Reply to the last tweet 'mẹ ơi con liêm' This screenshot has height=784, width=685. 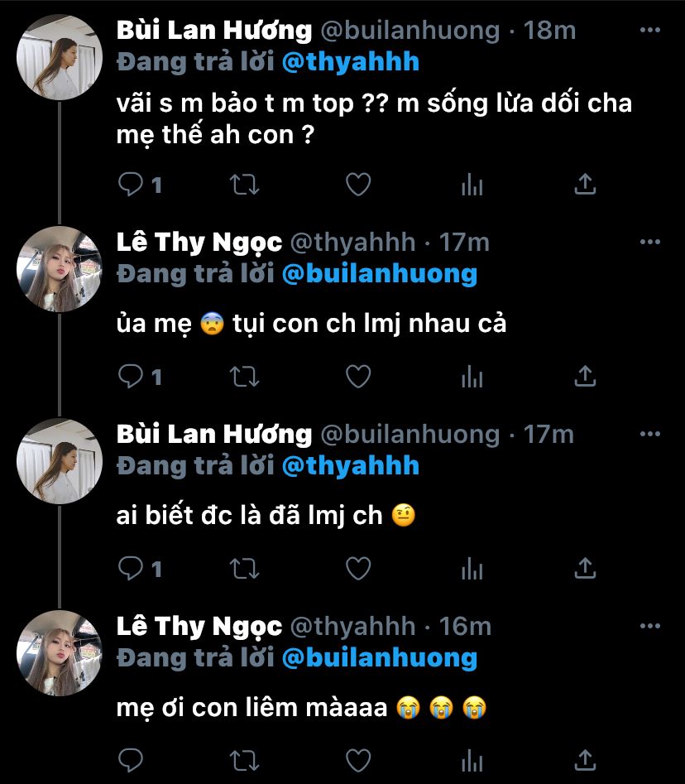click(131, 759)
